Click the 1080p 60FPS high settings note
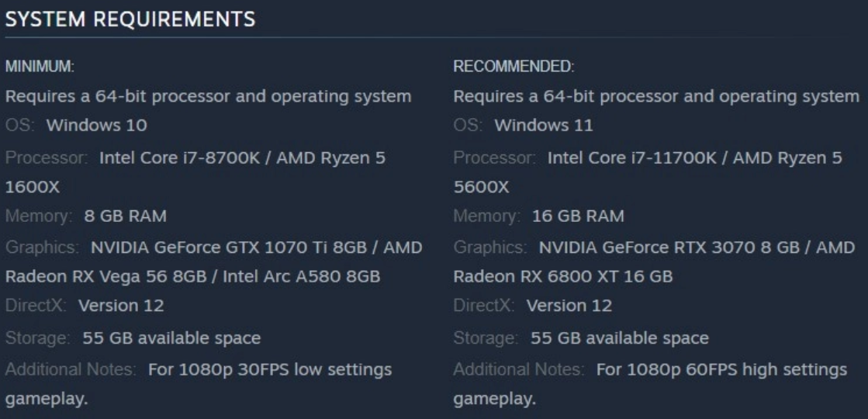Image resolution: width=868 pixels, height=419 pixels. point(722,370)
